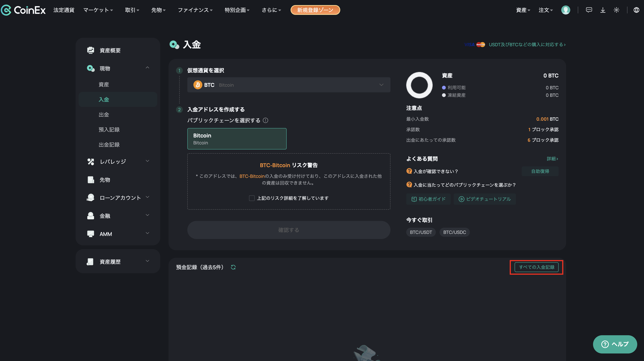Click the help question mark icon
Image resolution: width=644 pixels, height=361 pixels.
(605, 344)
